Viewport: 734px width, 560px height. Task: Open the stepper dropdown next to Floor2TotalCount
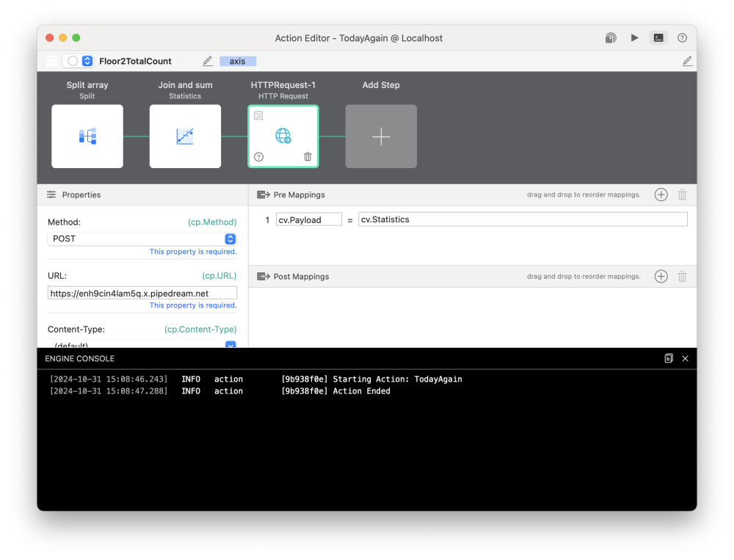coord(87,62)
